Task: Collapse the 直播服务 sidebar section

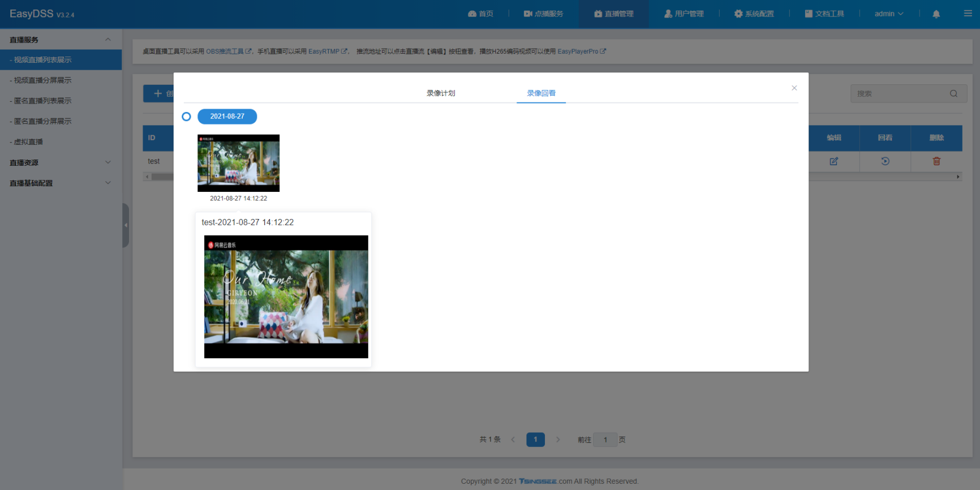Action: pyautogui.click(x=61, y=40)
